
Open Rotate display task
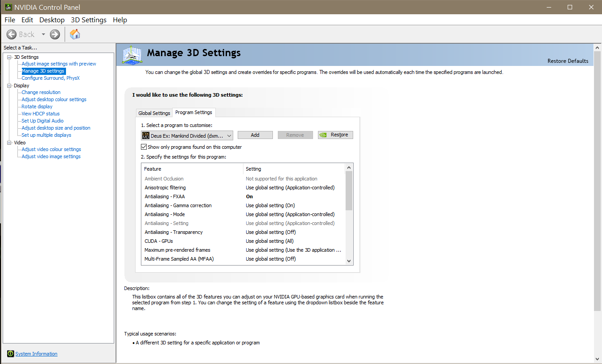(37, 106)
